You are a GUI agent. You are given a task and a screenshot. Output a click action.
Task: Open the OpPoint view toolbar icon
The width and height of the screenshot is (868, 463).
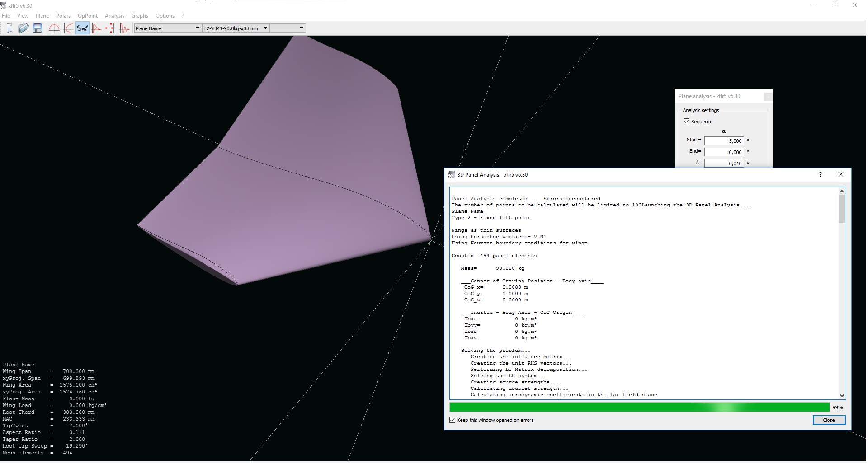(54, 28)
